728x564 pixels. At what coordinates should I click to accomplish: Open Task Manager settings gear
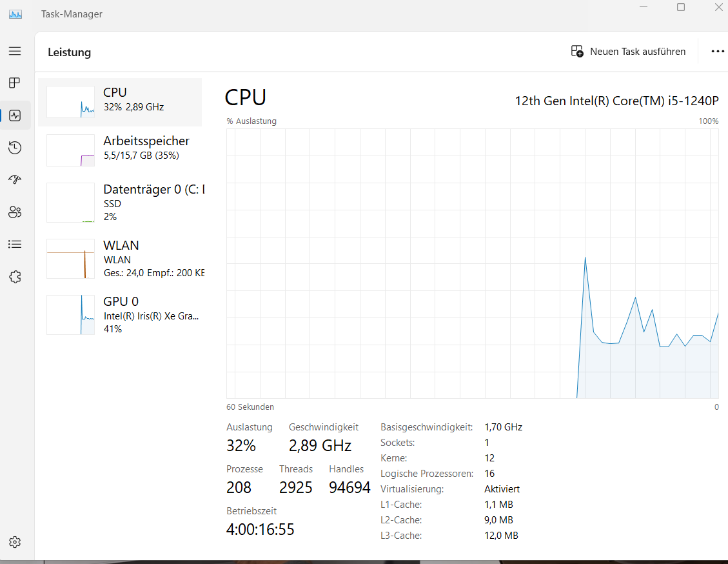[15, 542]
